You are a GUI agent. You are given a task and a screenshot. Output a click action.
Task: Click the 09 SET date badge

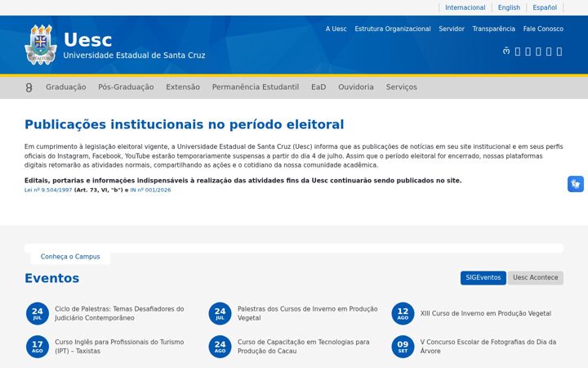403,347
